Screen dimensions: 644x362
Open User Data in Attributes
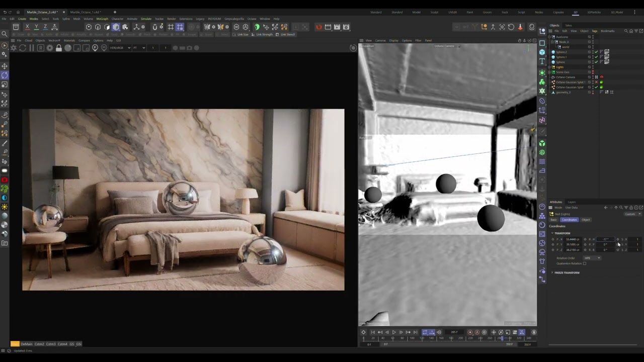coord(572,208)
